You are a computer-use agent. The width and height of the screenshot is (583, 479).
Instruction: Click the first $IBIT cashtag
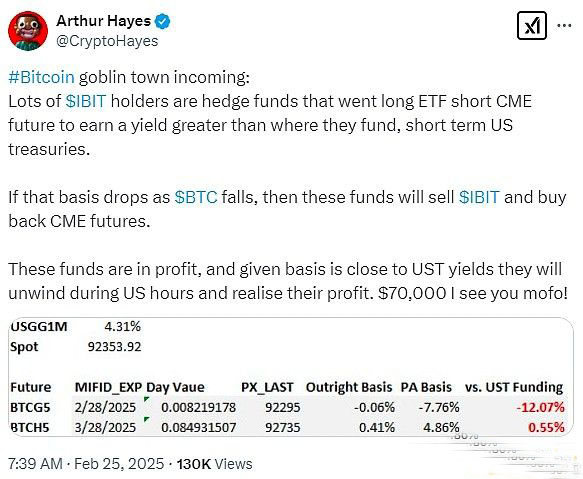[86, 101]
